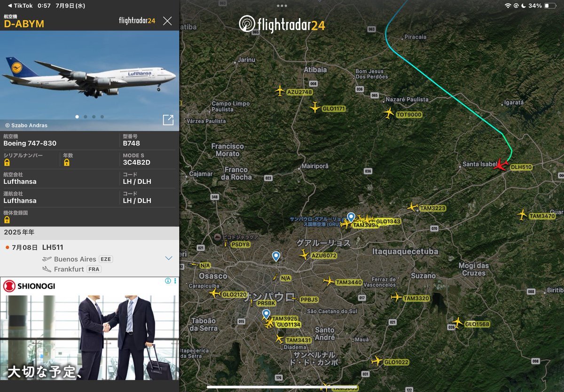This screenshot has width=564, height=392.
Task: Tap the serial number lock icon
Action: tap(7, 163)
